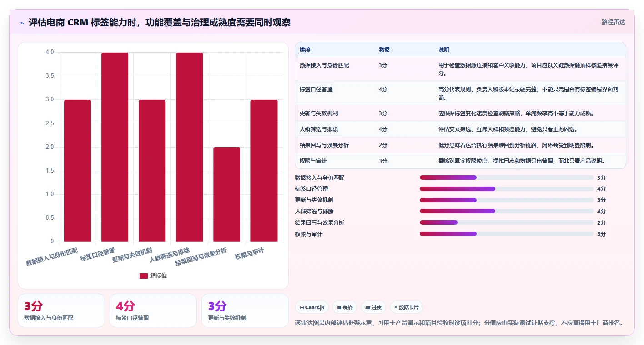Screen dimensions: 644x345
Task: Click the 人群筛选与排除 chart bar
Action: point(190,147)
